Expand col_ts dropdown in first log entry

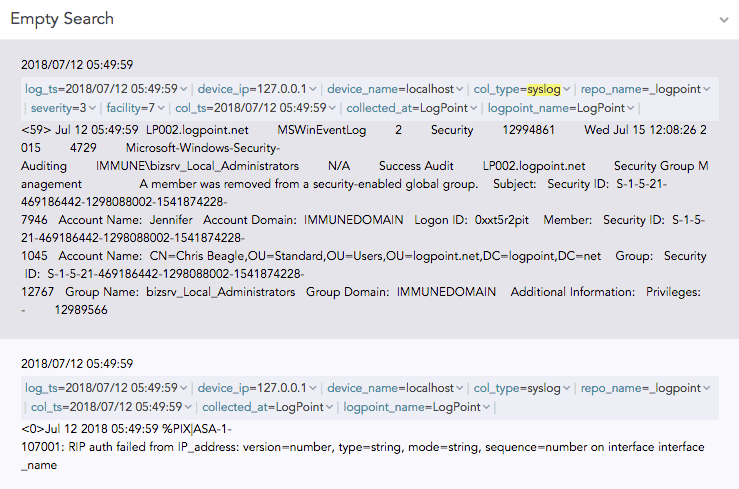331,108
